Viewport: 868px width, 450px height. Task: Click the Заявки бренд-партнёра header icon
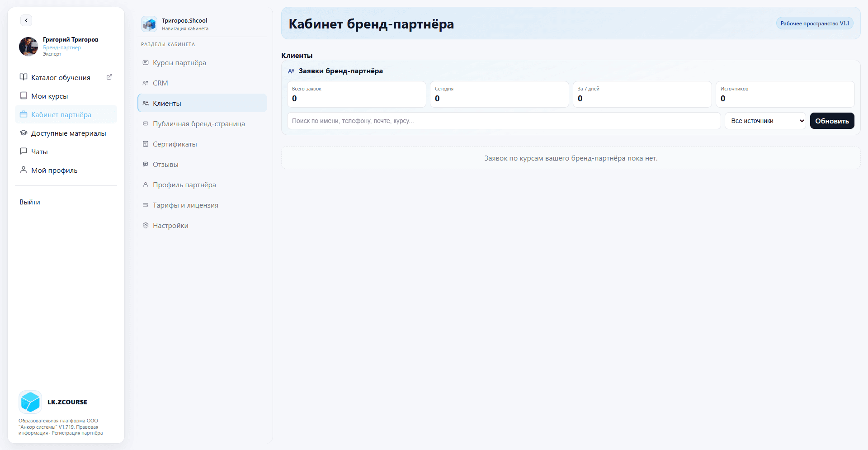(290, 71)
